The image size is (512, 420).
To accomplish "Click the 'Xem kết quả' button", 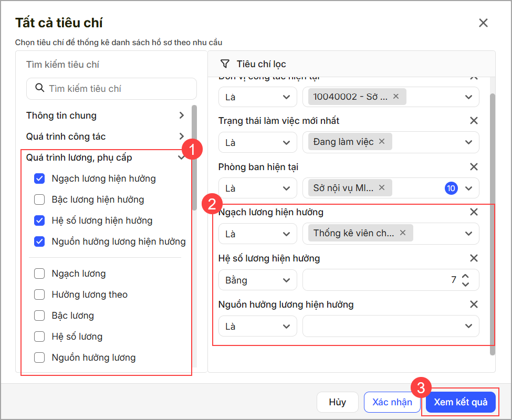I will click(x=461, y=403).
